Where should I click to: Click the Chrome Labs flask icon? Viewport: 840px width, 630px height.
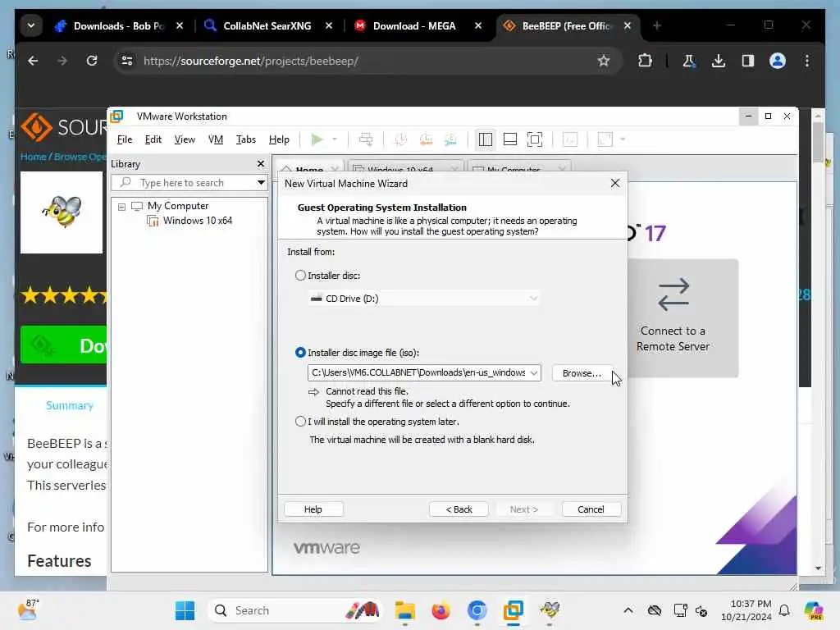coord(689,61)
